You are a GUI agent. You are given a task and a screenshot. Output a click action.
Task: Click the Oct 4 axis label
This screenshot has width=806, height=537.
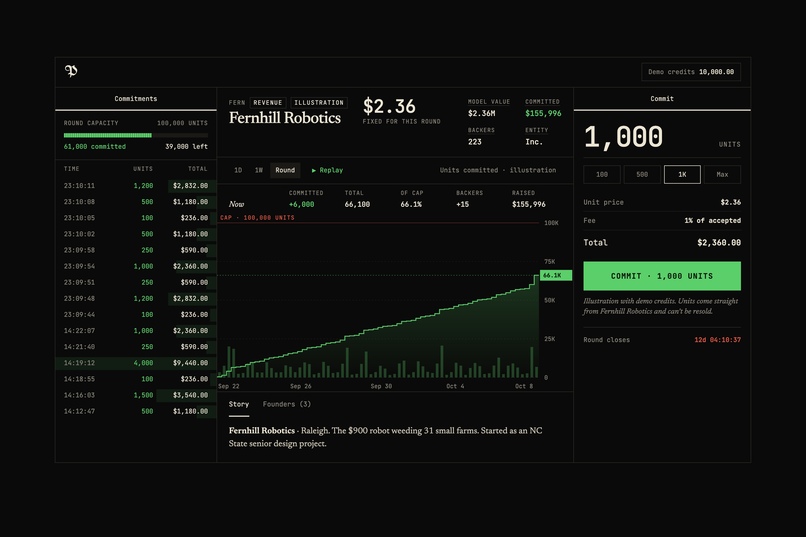(455, 386)
